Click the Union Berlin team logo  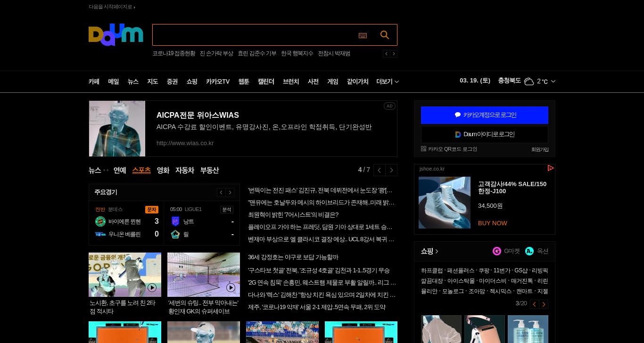click(100, 234)
